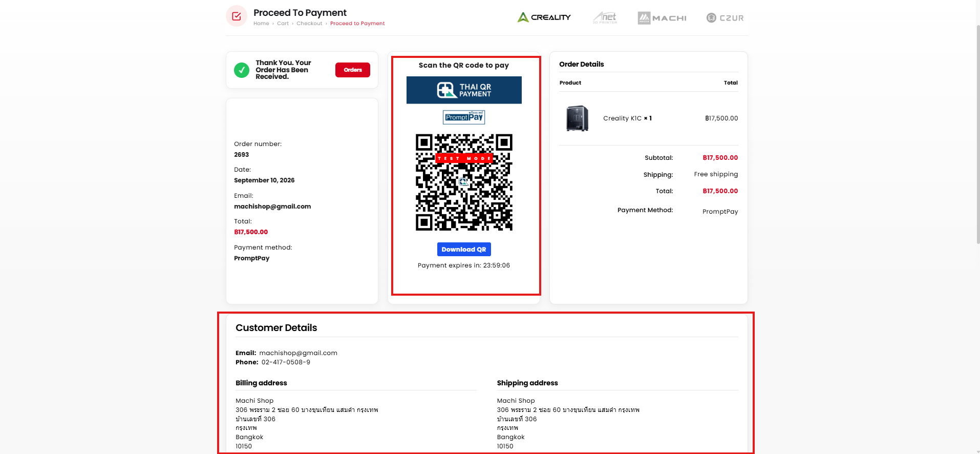This screenshot has height=454, width=980.
Task: Select the bold PromptPay payment method in order summary
Action: 252,258
